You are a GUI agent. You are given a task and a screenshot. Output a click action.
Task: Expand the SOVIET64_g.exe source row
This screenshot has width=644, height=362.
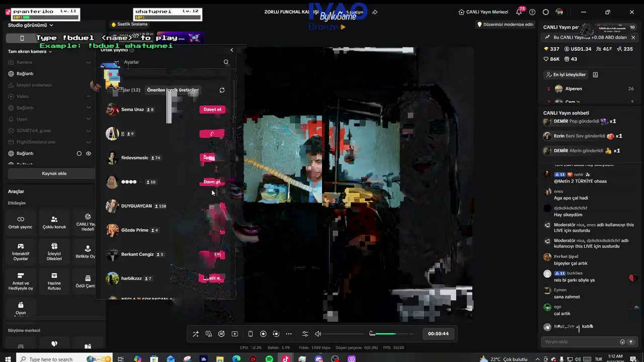50,131
